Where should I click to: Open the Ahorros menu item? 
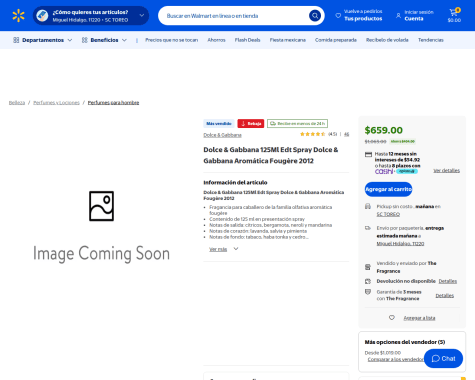pos(216,40)
